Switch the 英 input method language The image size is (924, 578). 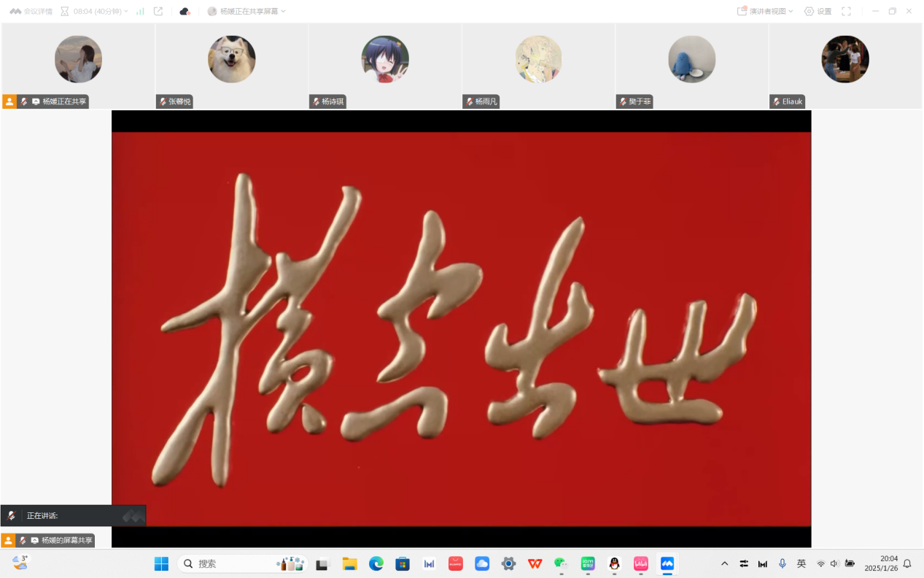click(801, 563)
